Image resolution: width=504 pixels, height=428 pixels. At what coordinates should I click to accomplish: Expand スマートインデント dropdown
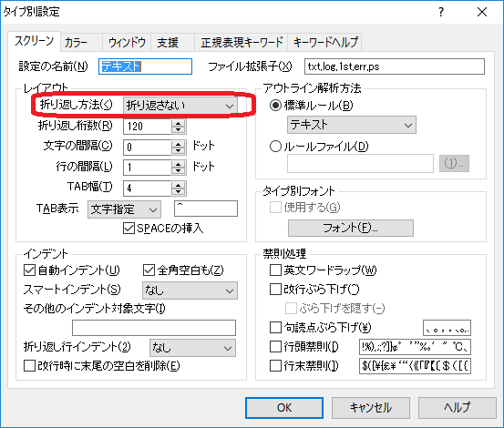(190, 290)
